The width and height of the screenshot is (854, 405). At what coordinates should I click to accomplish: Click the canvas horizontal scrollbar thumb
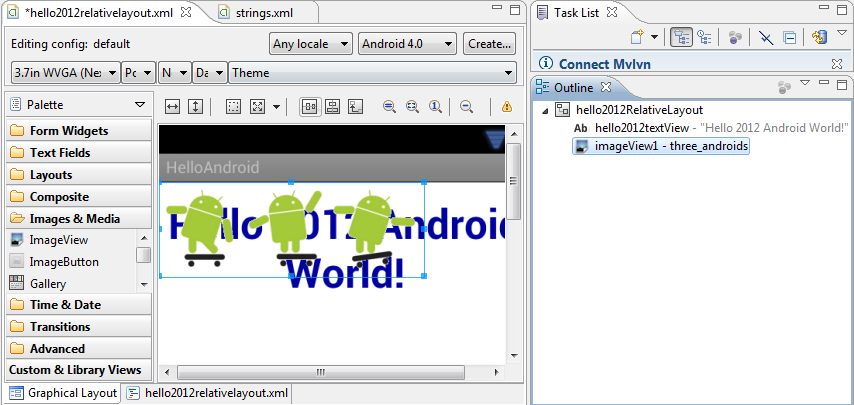[321, 372]
